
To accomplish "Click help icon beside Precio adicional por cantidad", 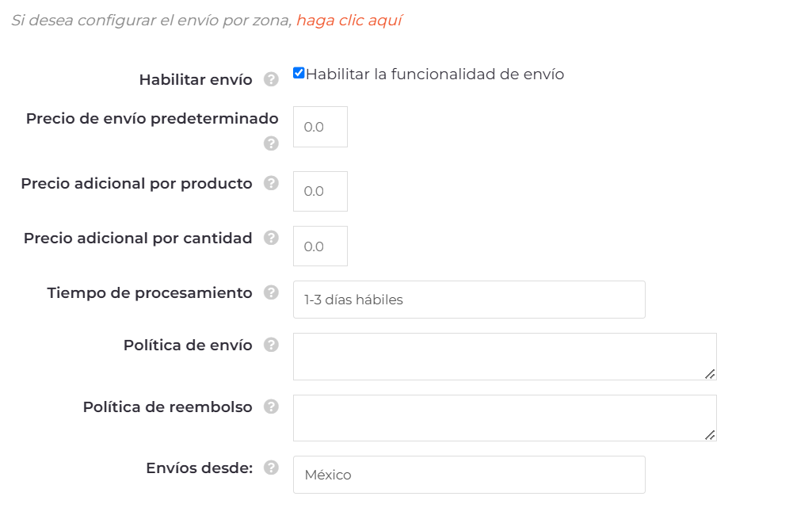I will [271, 238].
